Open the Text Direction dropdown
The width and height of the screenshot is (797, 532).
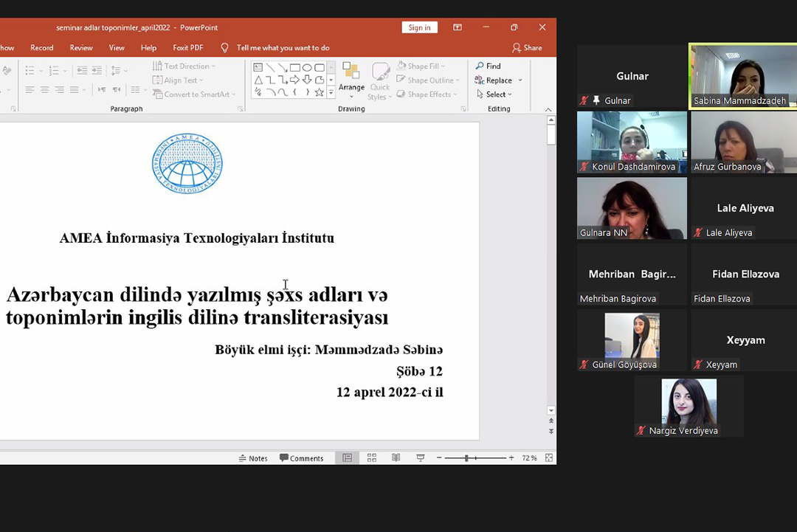pos(184,66)
